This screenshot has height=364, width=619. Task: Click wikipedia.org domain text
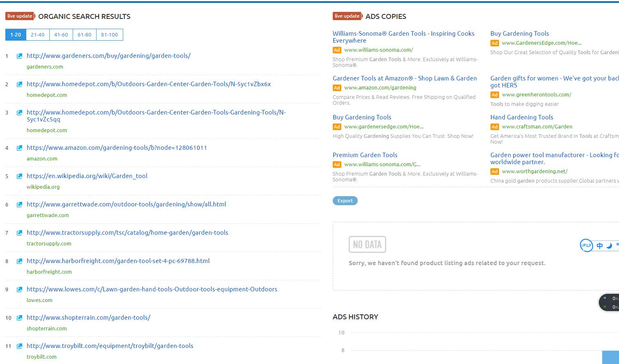[43, 187]
